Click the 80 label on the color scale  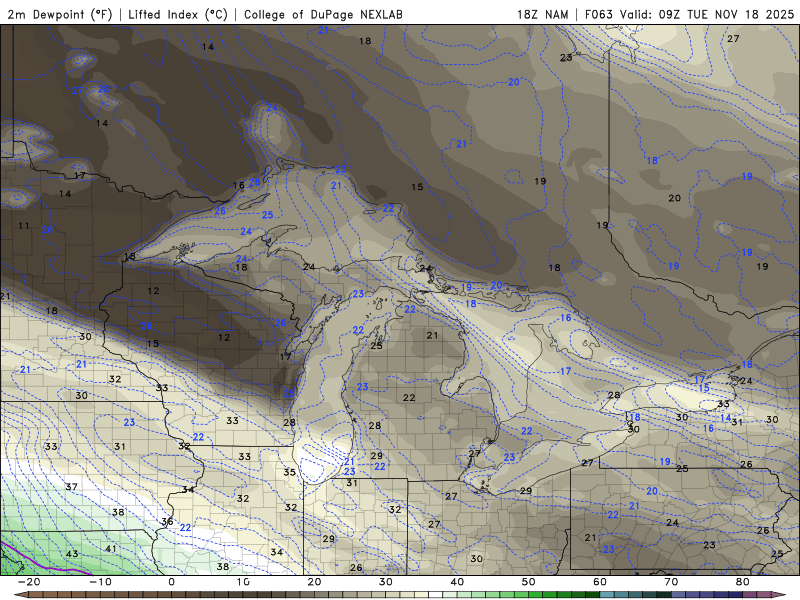tap(743, 582)
